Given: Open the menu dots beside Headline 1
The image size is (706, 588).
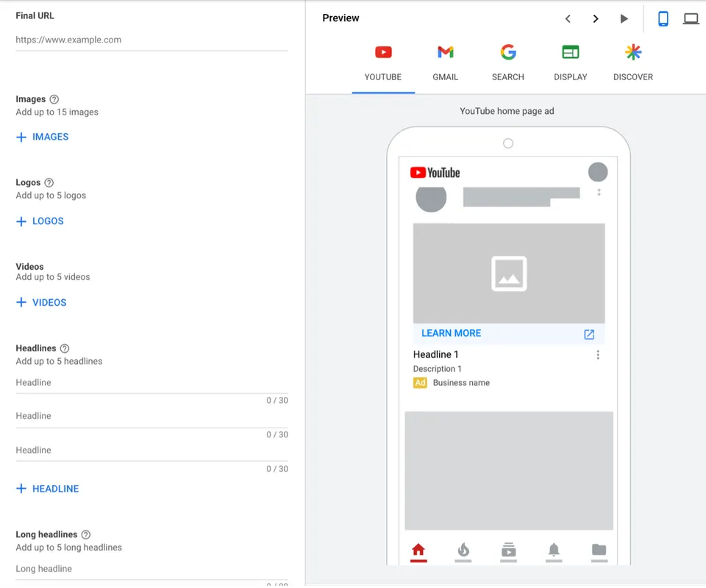Looking at the screenshot, I should coord(598,355).
